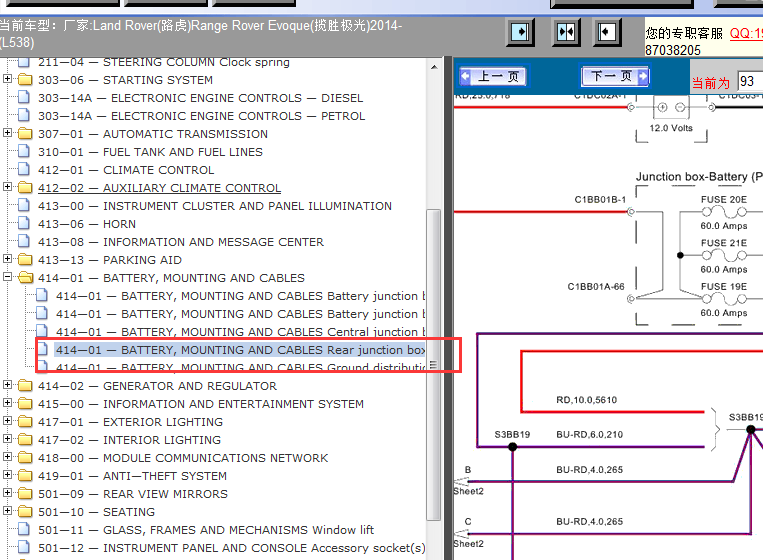The image size is (763, 560).
Task: Expand the 418-00 MODULE COMMUNICATIONS NETWORK folder
Action: point(7,457)
